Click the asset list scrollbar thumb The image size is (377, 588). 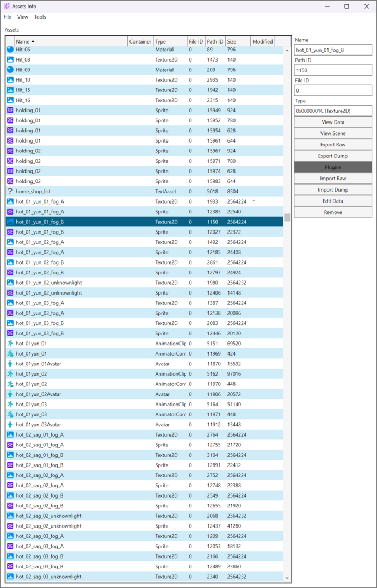coord(287,217)
